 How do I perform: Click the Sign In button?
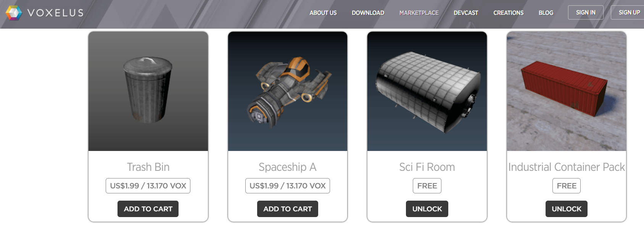(586, 13)
